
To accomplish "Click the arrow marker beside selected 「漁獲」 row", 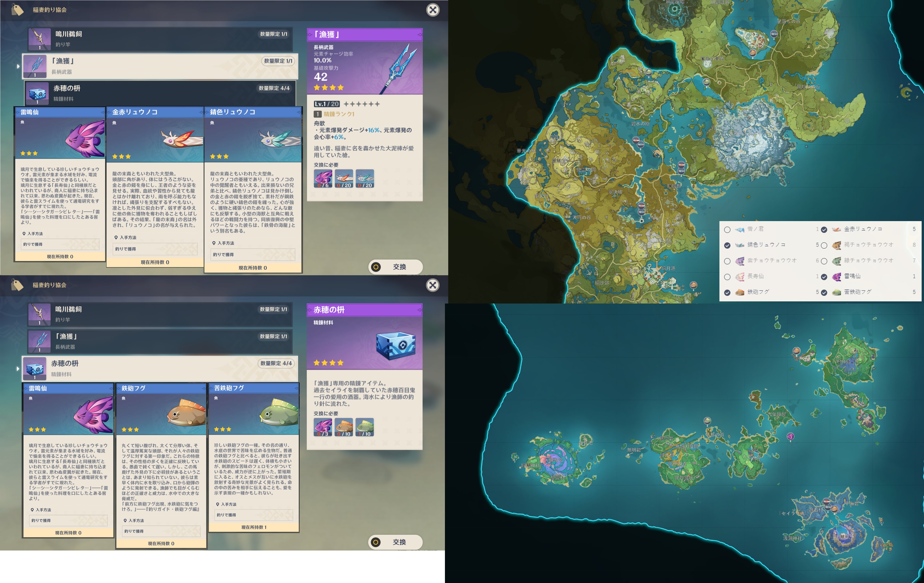I will 18,66.
